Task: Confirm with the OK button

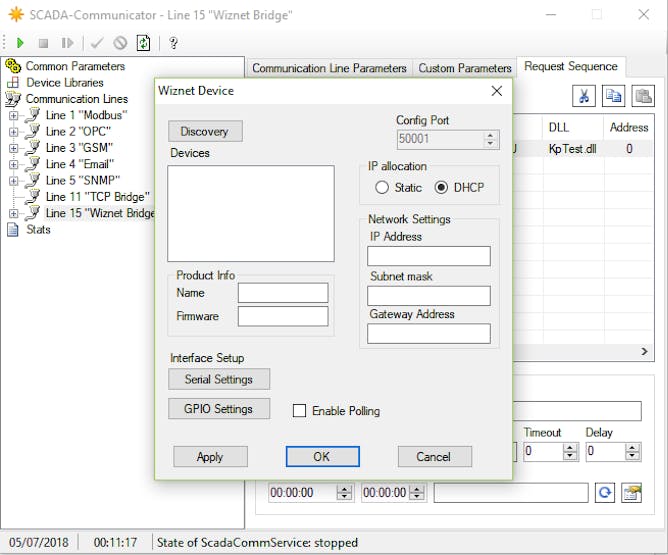Action: pos(322,457)
